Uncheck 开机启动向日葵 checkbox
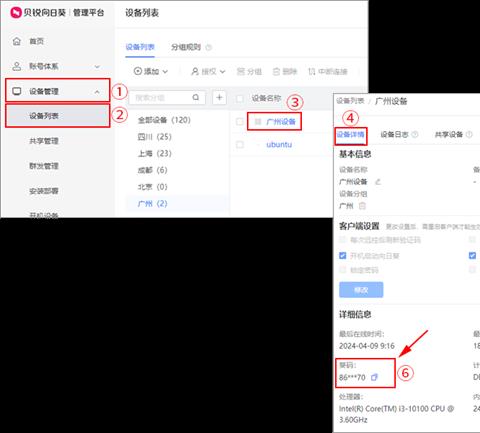 (342, 256)
